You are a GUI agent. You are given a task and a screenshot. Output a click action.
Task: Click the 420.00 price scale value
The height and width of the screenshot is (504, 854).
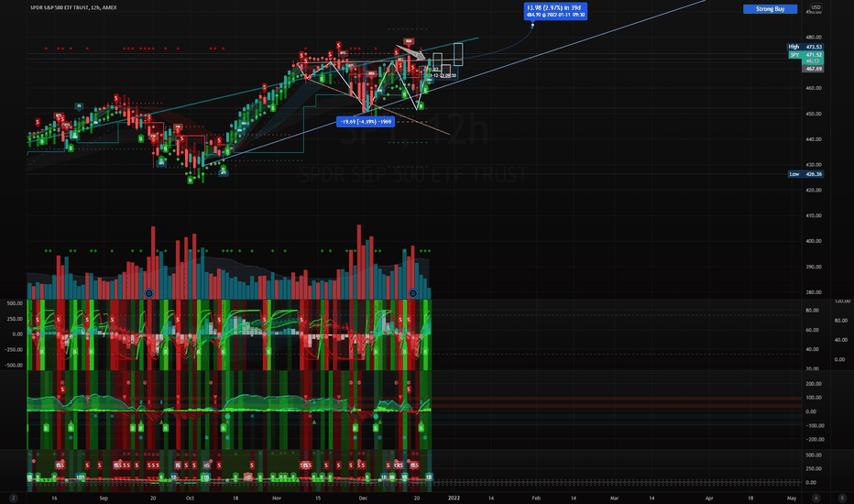pyautogui.click(x=814, y=191)
